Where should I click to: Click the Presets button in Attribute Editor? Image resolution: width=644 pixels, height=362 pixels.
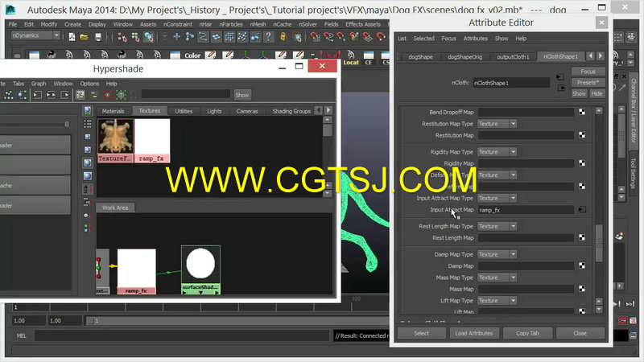pyautogui.click(x=588, y=83)
